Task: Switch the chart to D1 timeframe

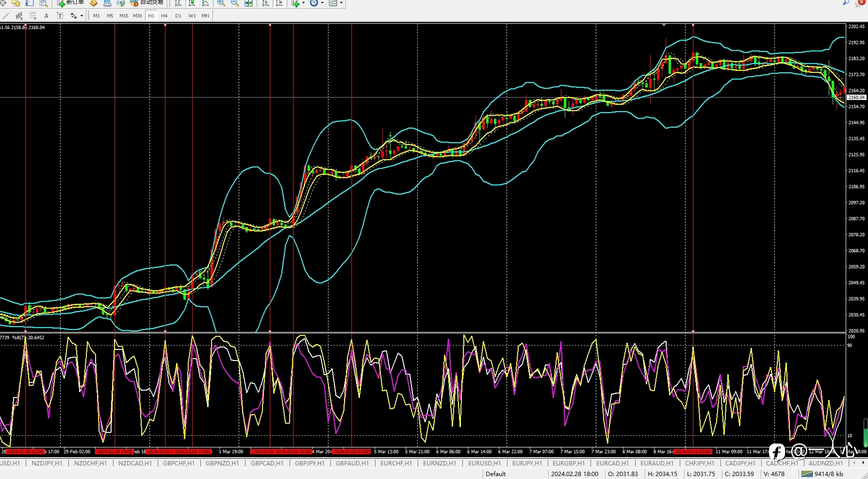Action: point(178,16)
